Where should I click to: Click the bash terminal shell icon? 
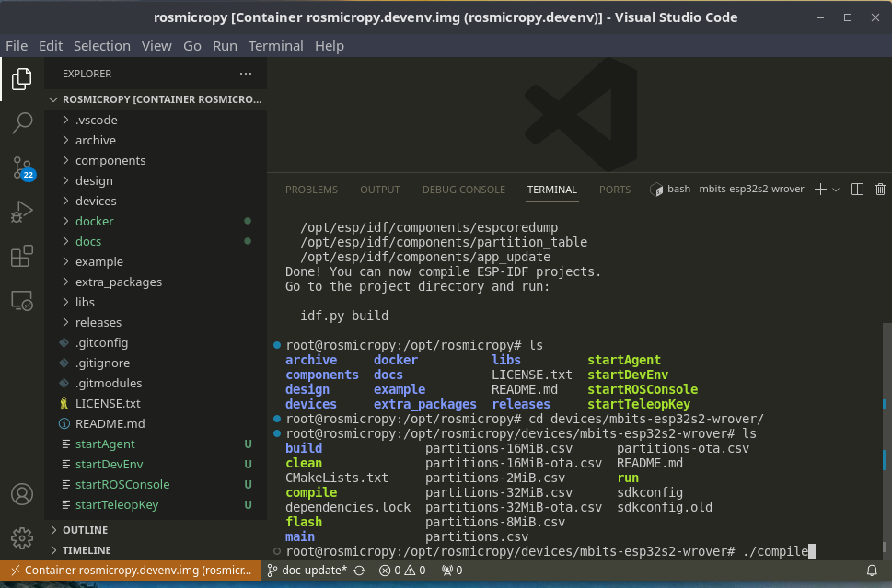click(x=656, y=190)
